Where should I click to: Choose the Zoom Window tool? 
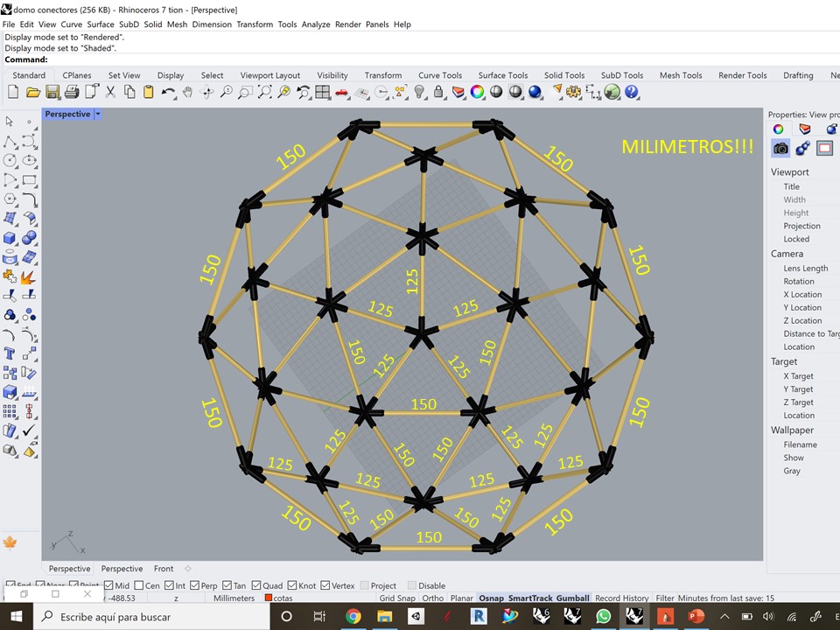coord(245,92)
